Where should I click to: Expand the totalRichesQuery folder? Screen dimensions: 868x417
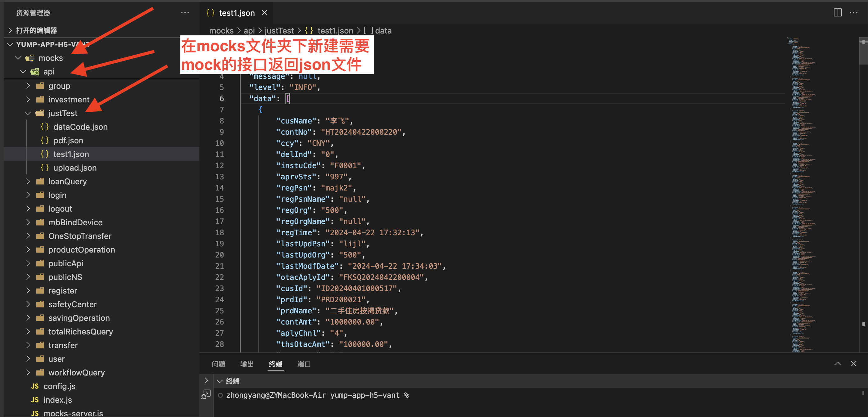[x=28, y=331]
